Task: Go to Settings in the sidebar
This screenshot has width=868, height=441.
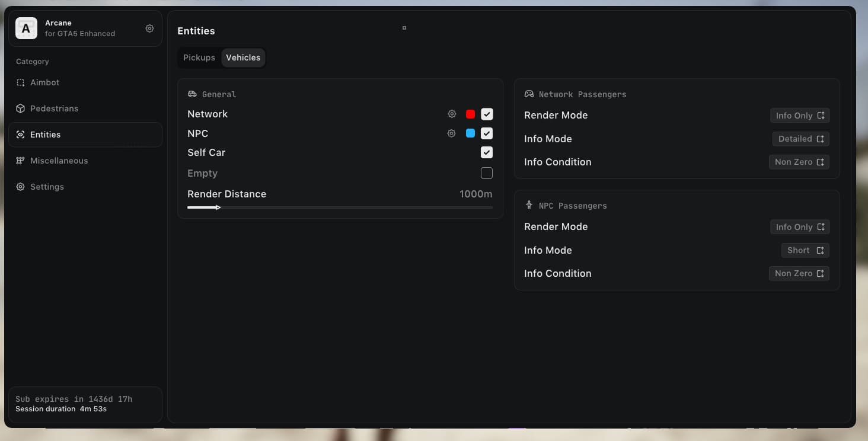Action: click(x=85, y=187)
